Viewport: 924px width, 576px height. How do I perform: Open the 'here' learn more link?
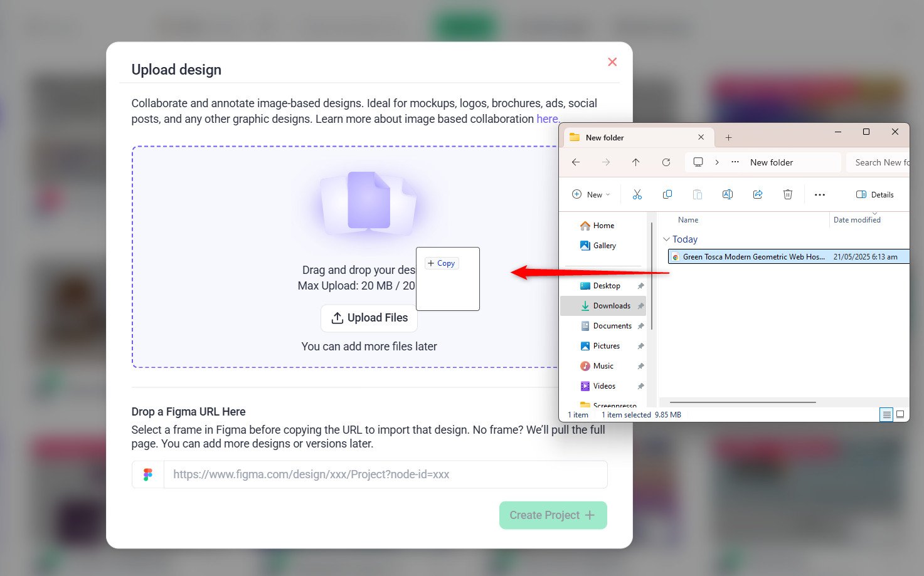point(547,119)
